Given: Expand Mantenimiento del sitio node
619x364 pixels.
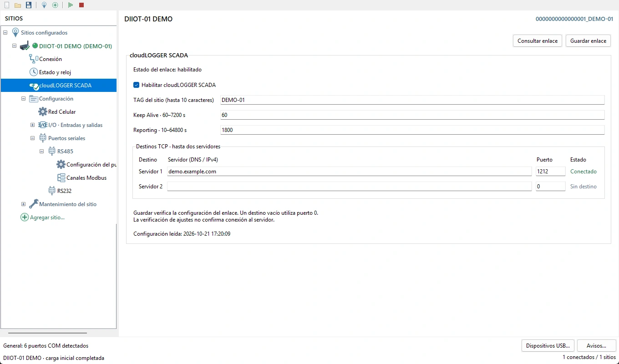Looking at the screenshot, I should coord(23,204).
